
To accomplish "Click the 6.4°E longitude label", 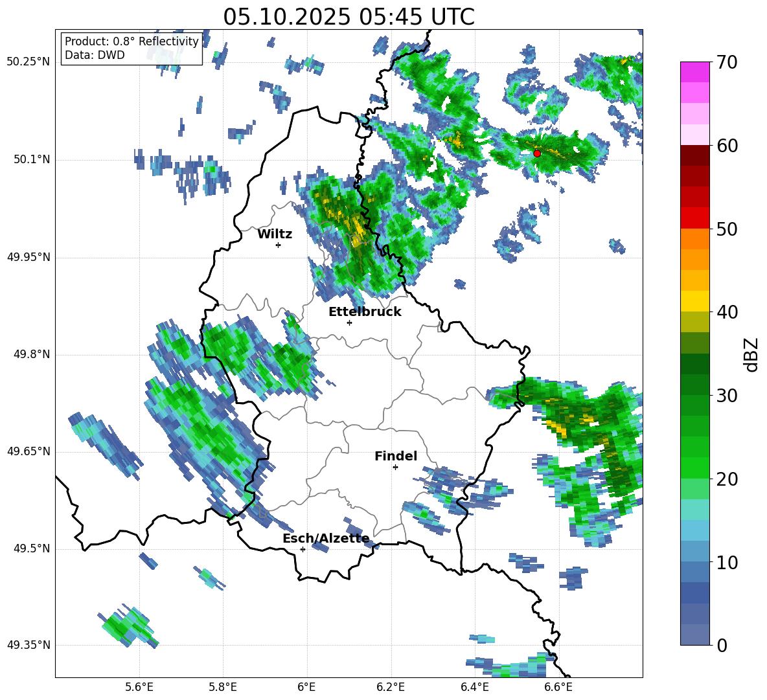I will coord(474,687).
